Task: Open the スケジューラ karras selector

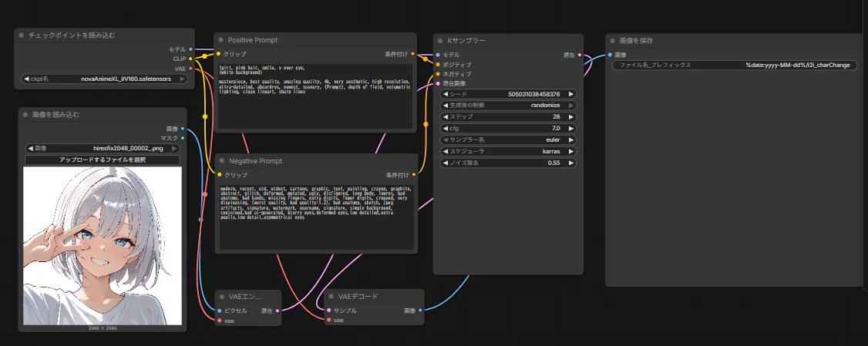Action: [x=508, y=151]
